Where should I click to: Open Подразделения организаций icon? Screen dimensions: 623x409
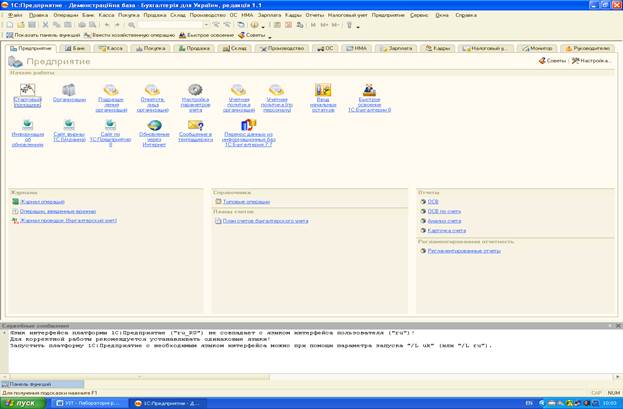(111, 90)
